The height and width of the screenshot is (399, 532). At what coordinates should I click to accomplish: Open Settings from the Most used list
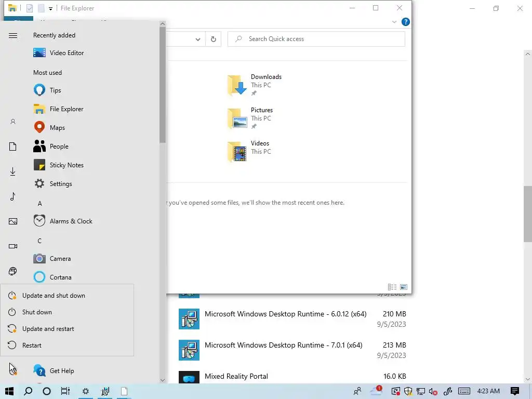click(x=52, y=183)
